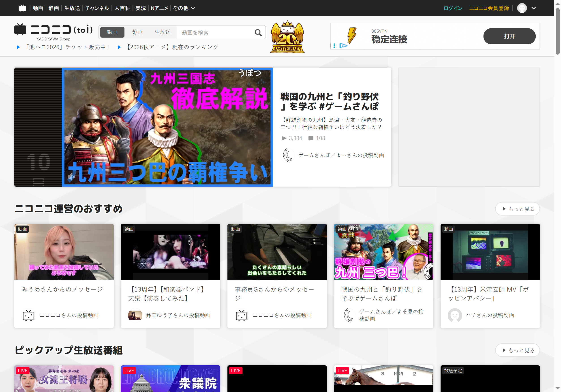Open the 女流王将戦 live thumbnail

tap(64, 379)
